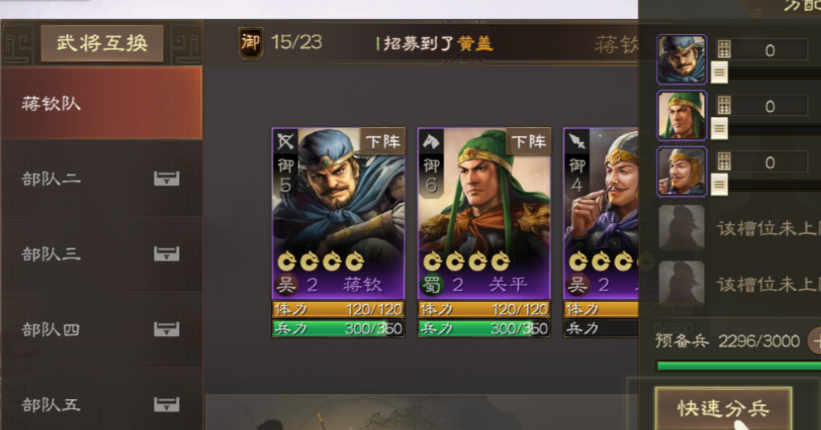Image resolution: width=821 pixels, height=430 pixels.
Task: Click the troop slider handle under 蒋钦's portrait
Action: click(x=719, y=72)
